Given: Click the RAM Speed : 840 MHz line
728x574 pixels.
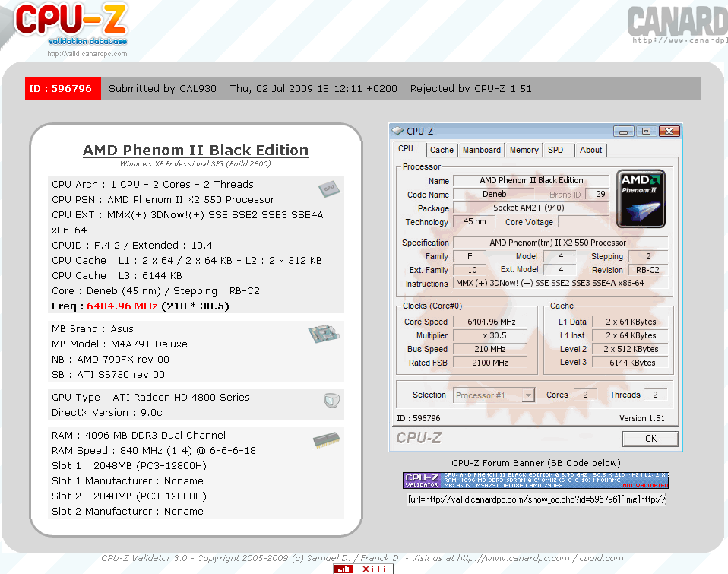Looking at the screenshot, I should pyautogui.click(x=154, y=451).
